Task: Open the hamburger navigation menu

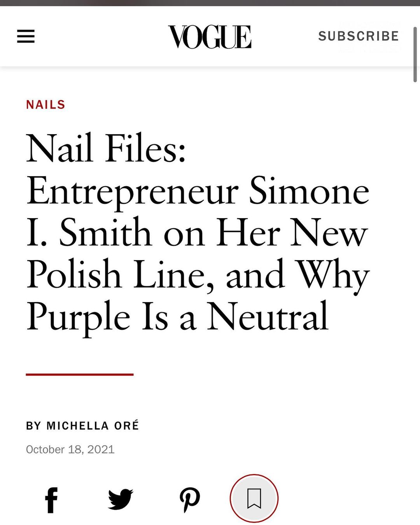Action: coord(26,37)
